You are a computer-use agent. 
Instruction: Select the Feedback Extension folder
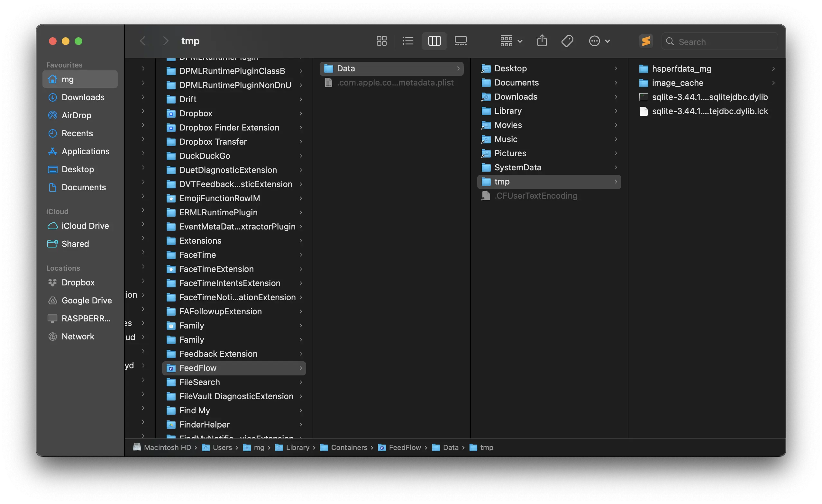[234, 354]
